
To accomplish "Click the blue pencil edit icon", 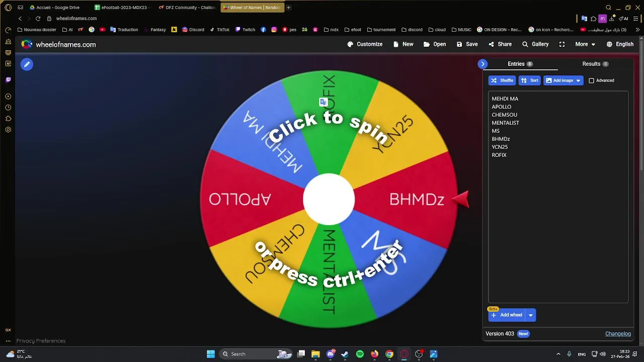I will (x=27, y=64).
